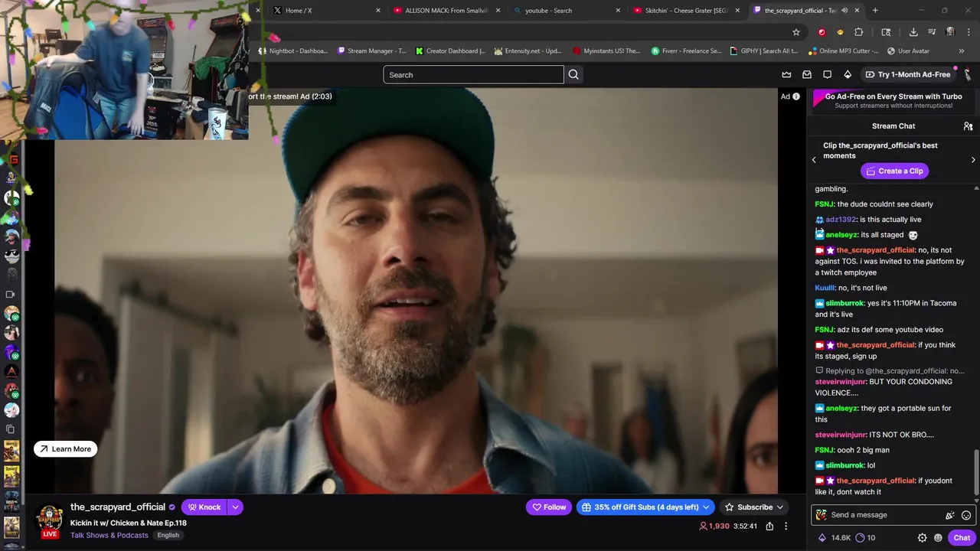Open a new browser tab with plus

875,11
